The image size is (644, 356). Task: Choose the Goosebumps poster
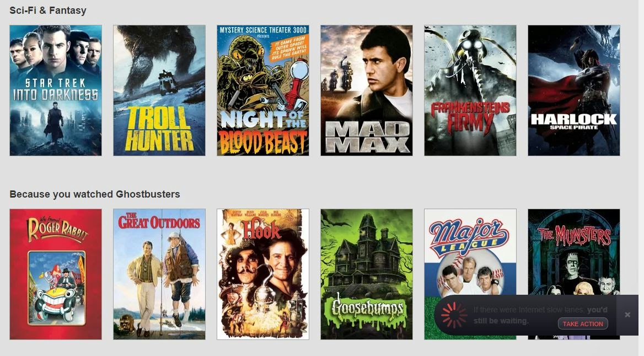367,274
